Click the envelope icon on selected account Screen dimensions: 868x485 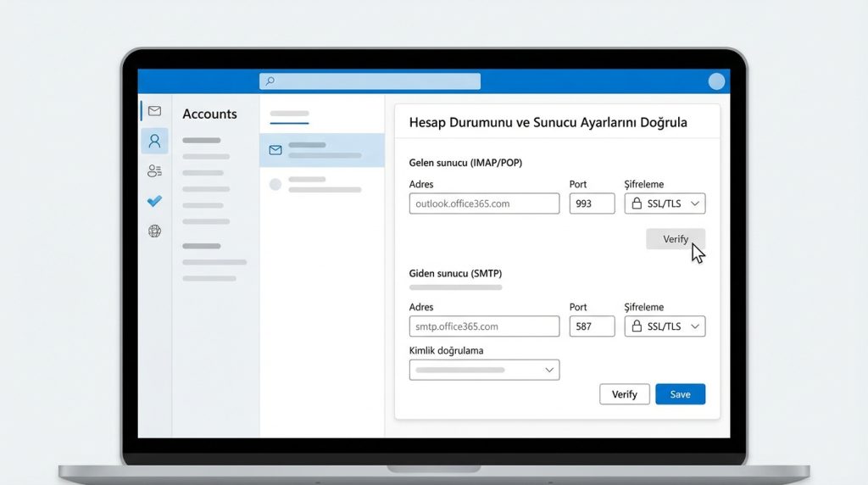(x=275, y=150)
